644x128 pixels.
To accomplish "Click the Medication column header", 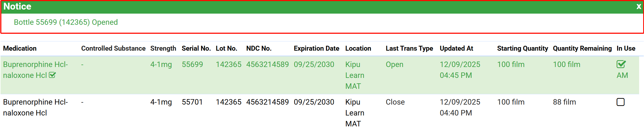I will click(20, 48).
